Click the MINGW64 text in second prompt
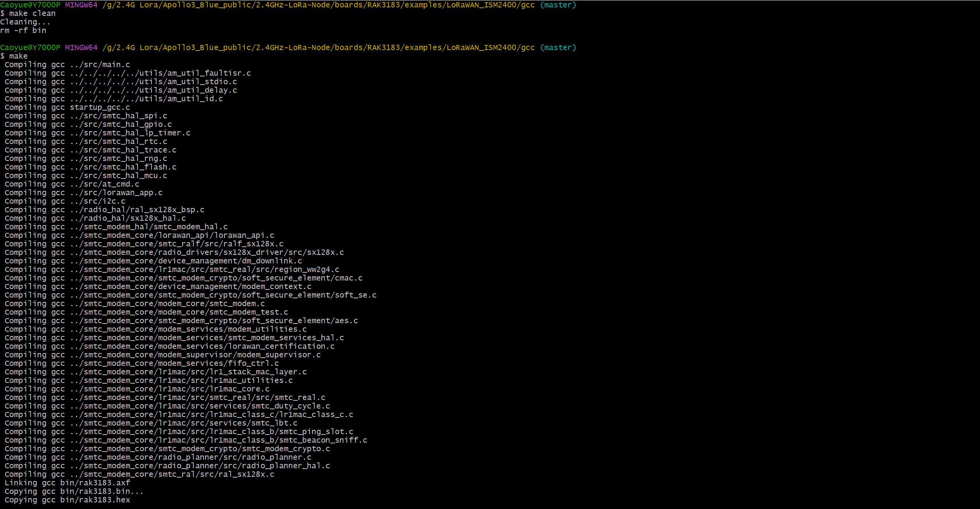The image size is (980, 509). pyautogui.click(x=81, y=48)
